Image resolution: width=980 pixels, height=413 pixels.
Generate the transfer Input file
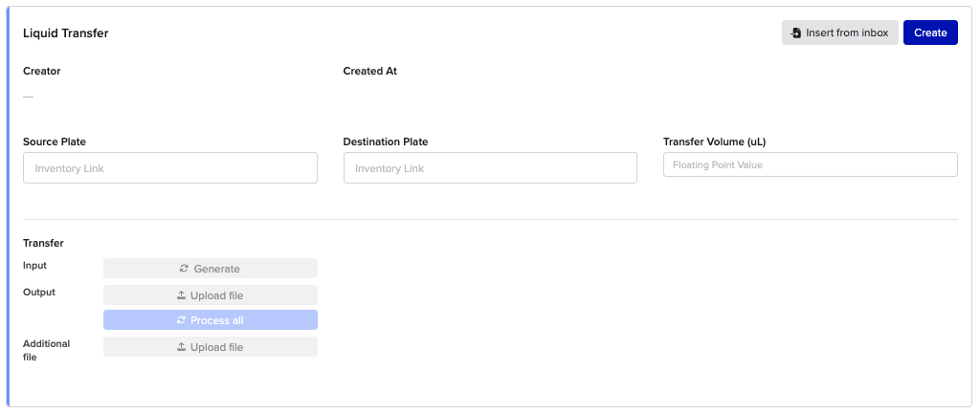tap(211, 269)
